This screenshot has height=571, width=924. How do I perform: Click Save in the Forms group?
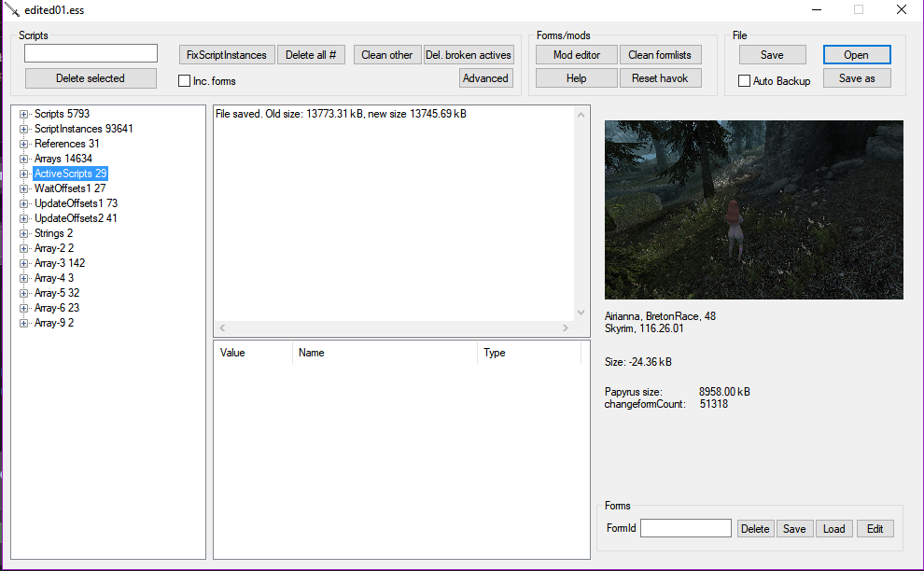coord(794,529)
